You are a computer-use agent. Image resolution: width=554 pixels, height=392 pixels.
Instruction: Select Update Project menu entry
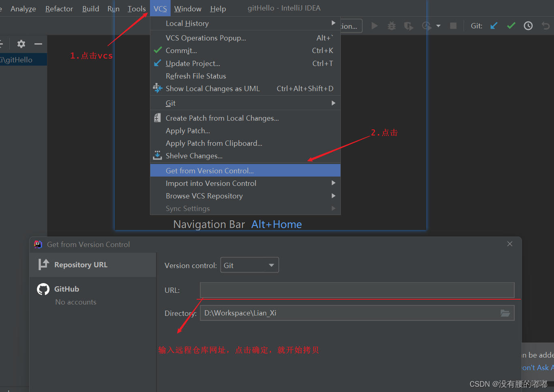[245, 63]
